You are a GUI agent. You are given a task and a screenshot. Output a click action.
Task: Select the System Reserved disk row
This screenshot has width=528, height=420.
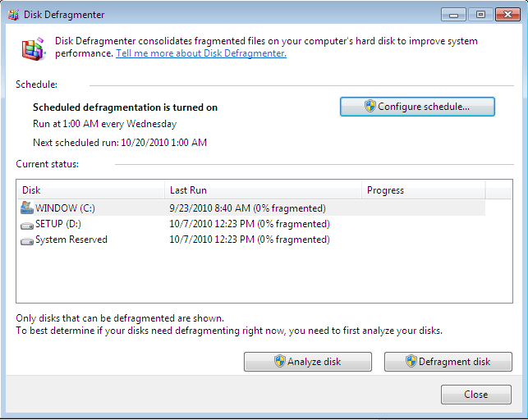71,240
